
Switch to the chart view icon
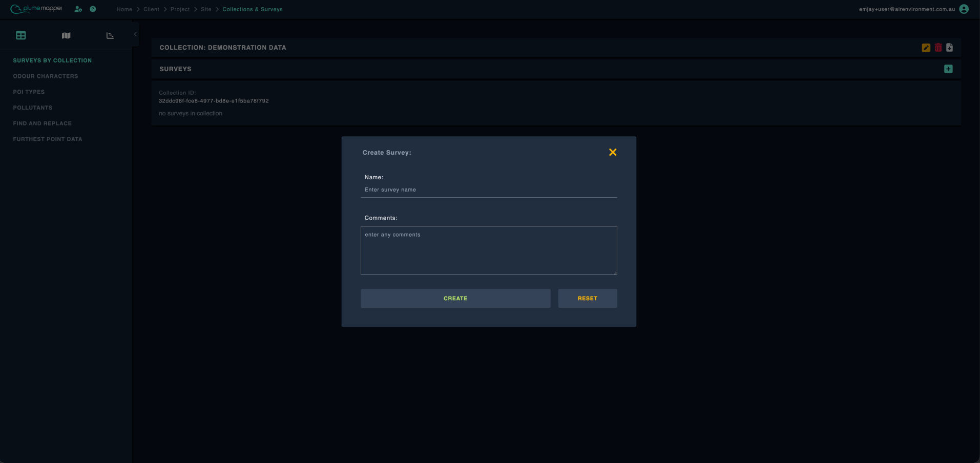tap(110, 35)
